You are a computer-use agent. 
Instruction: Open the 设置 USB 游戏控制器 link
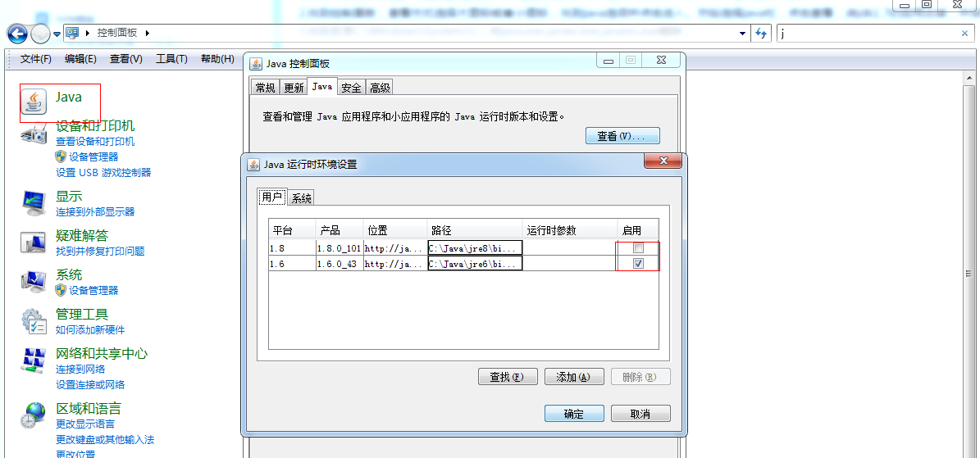103,172
